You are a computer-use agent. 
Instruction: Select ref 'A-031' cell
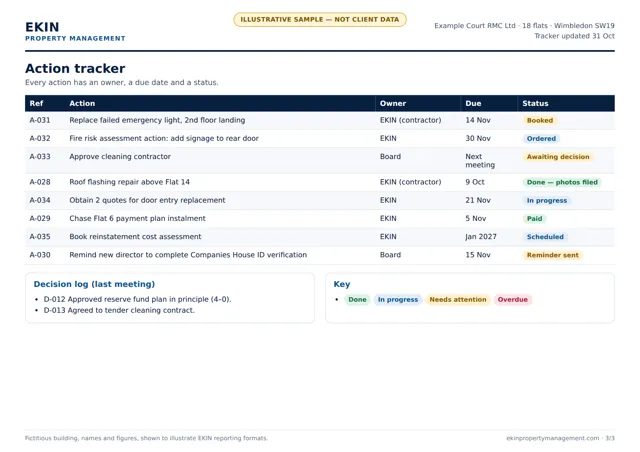pyautogui.click(x=40, y=120)
